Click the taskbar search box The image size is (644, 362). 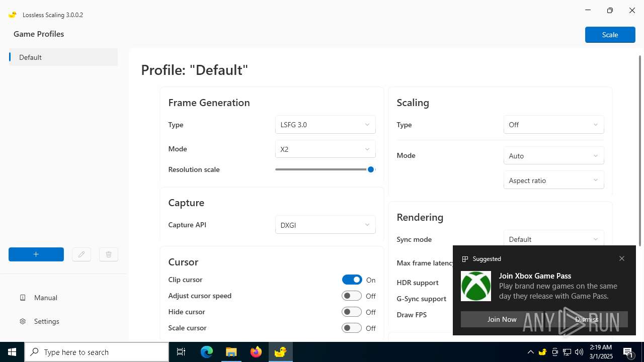click(x=97, y=352)
